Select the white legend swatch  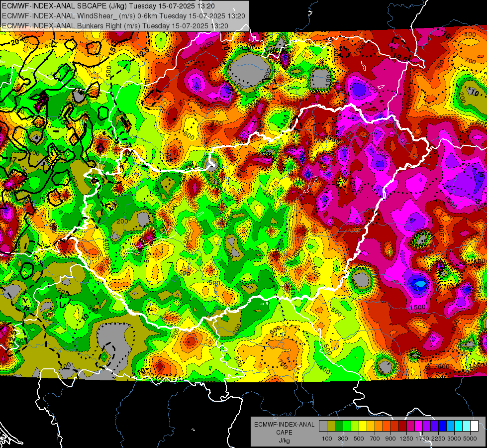(474, 426)
